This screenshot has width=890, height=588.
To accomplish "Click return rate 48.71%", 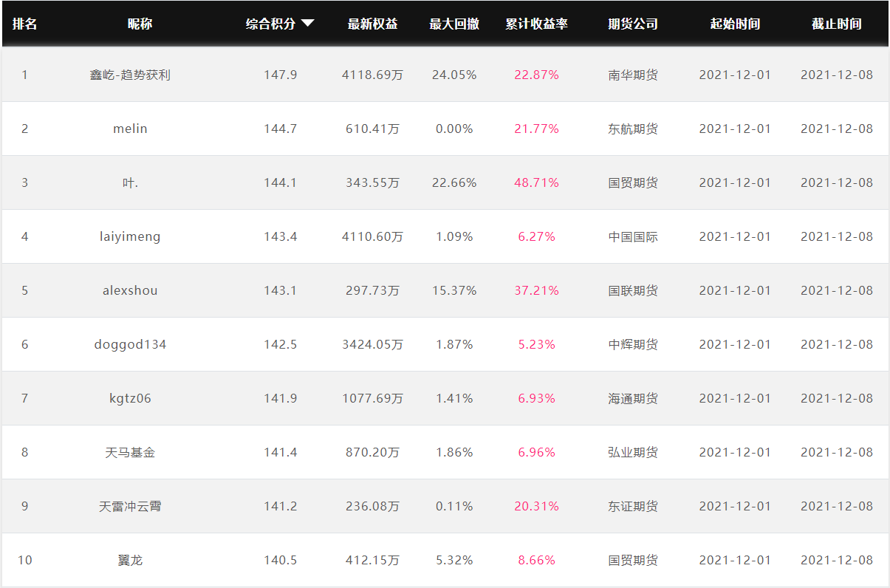I will coord(537,182).
